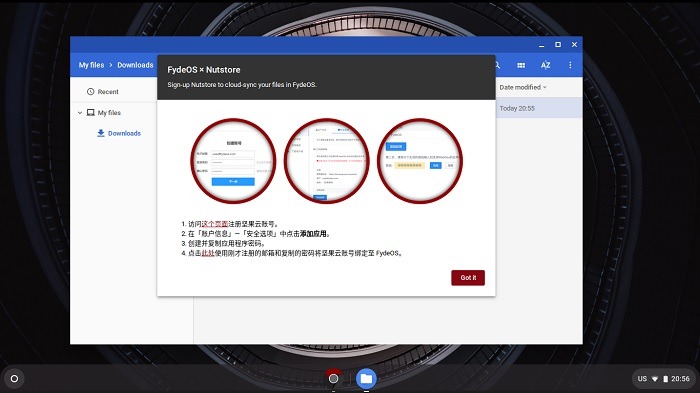This screenshot has height=393, width=700.
Task: Select the first circular tutorial thumbnail
Action: (x=233, y=161)
